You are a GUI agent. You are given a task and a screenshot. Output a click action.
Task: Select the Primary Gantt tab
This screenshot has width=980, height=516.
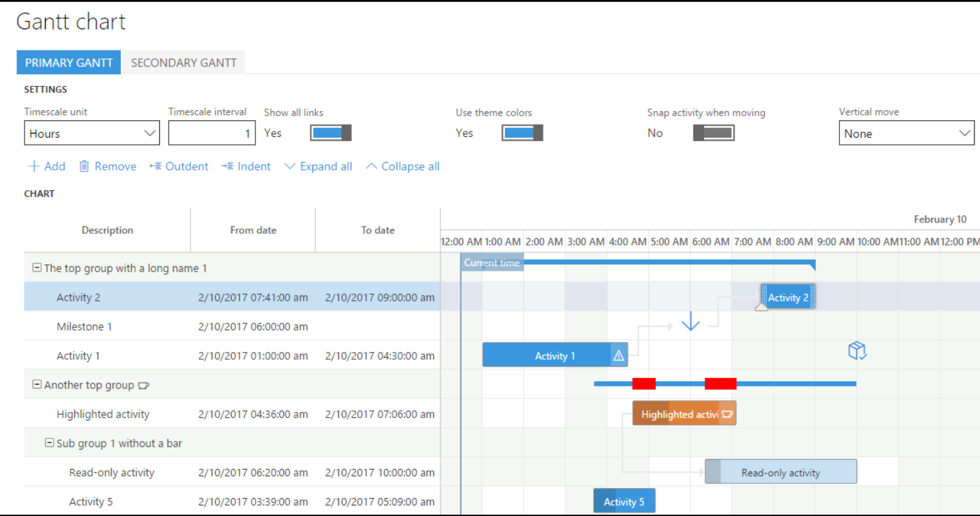tap(68, 63)
